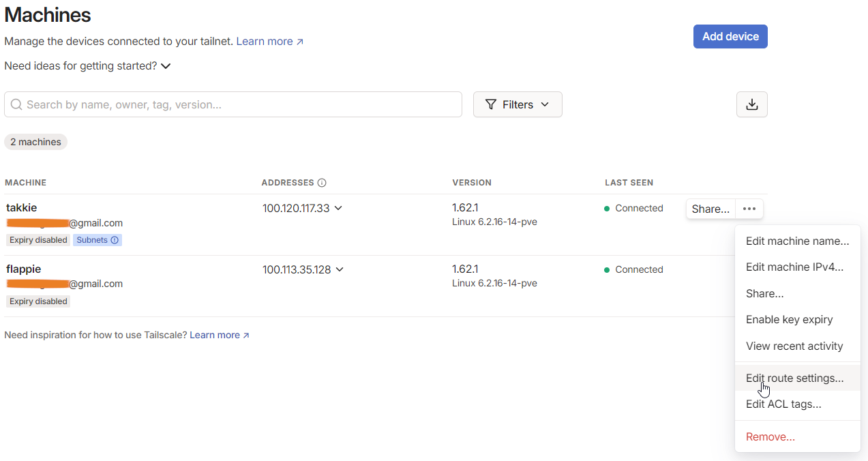Open the three-dots menu for takkie
Viewport: 868px width, 461px height.
click(x=749, y=209)
